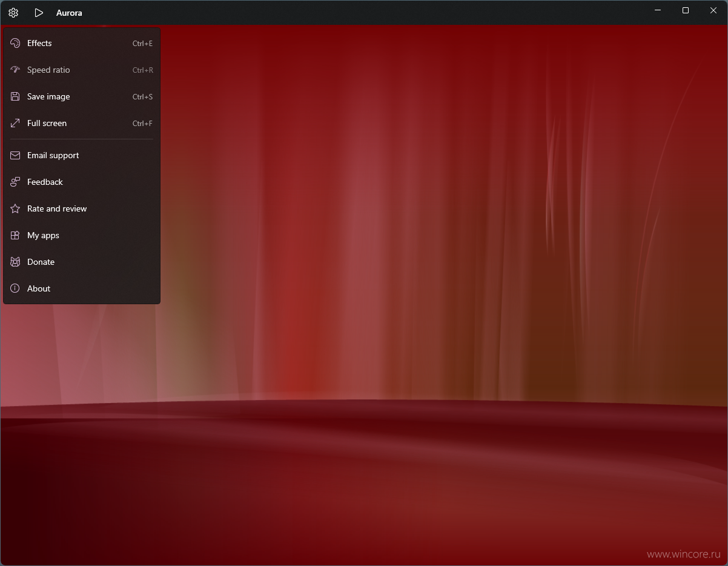
Task: Click the info circle icon beside About
Action: coord(15,288)
